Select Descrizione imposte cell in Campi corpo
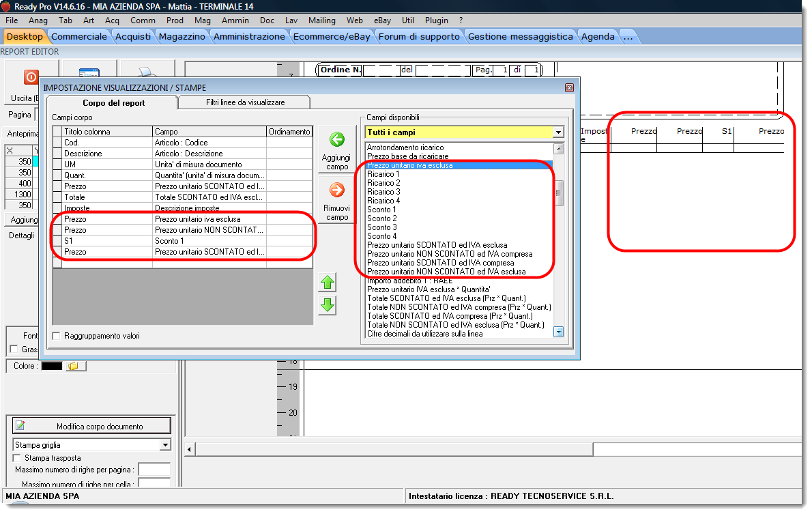The image size is (812, 514). [x=209, y=208]
